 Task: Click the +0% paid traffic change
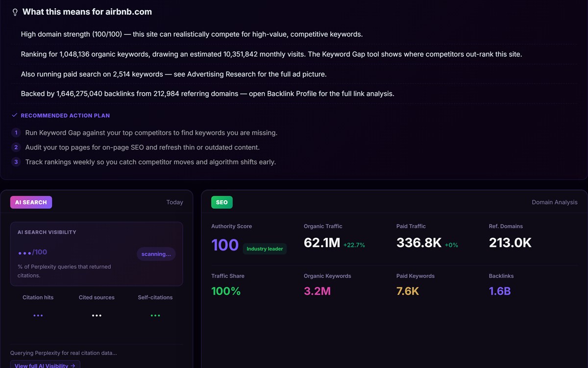coord(451,245)
